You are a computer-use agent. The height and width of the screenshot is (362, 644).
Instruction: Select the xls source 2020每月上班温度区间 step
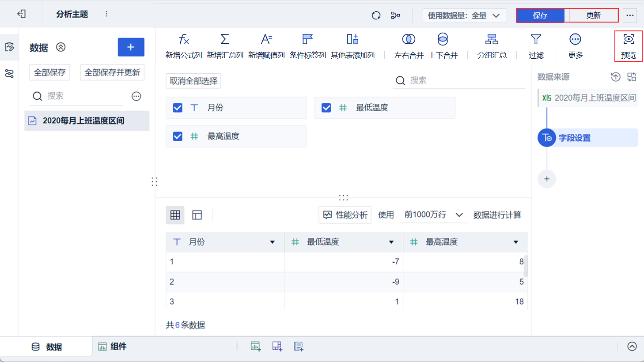[x=588, y=98]
